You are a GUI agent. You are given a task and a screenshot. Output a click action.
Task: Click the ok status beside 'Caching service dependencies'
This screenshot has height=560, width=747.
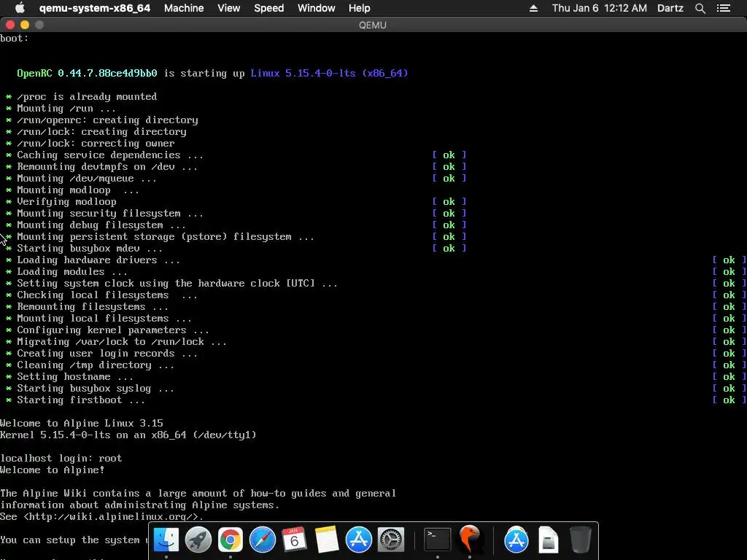coord(449,155)
